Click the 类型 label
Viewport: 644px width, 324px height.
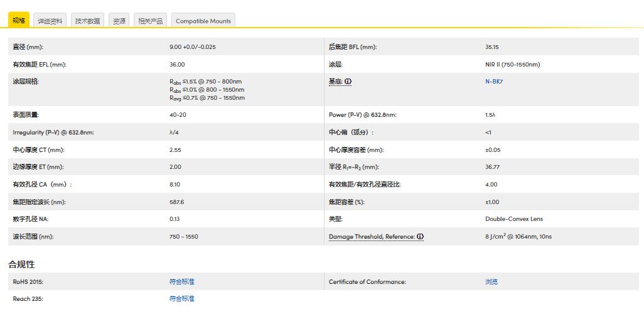[336, 219]
